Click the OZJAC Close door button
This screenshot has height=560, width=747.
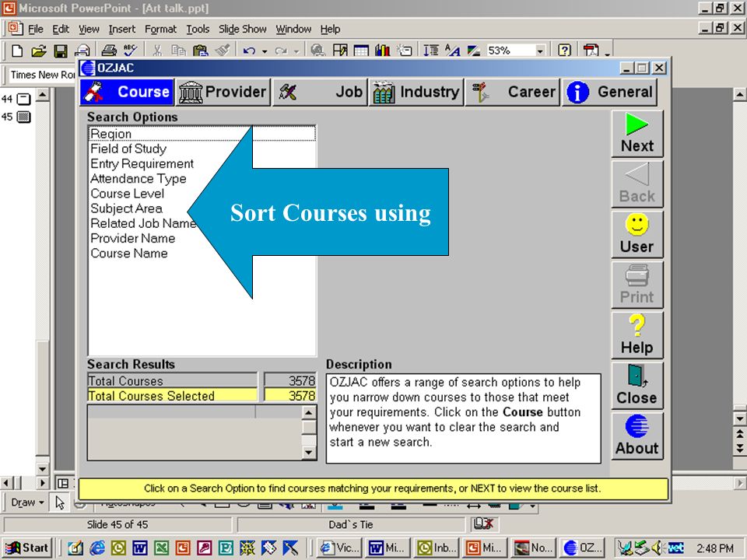[637, 385]
